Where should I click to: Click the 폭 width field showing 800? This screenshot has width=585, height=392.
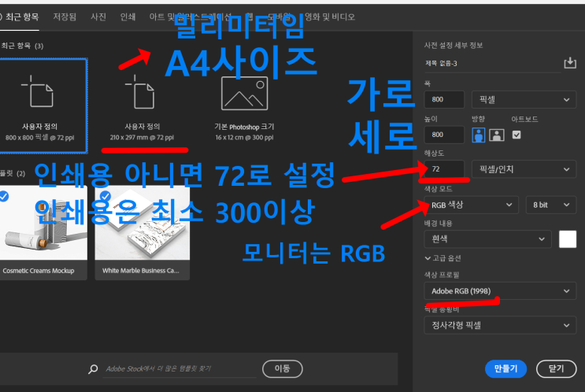tap(444, 100)
